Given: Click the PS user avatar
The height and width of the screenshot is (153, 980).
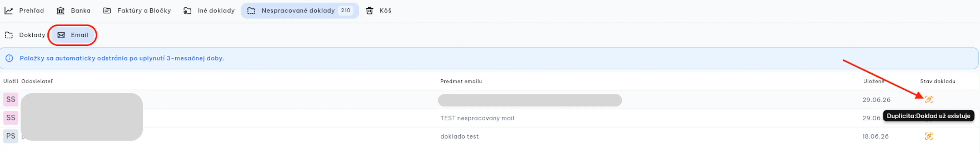Looking at the screenshot, I should [11, 136].
